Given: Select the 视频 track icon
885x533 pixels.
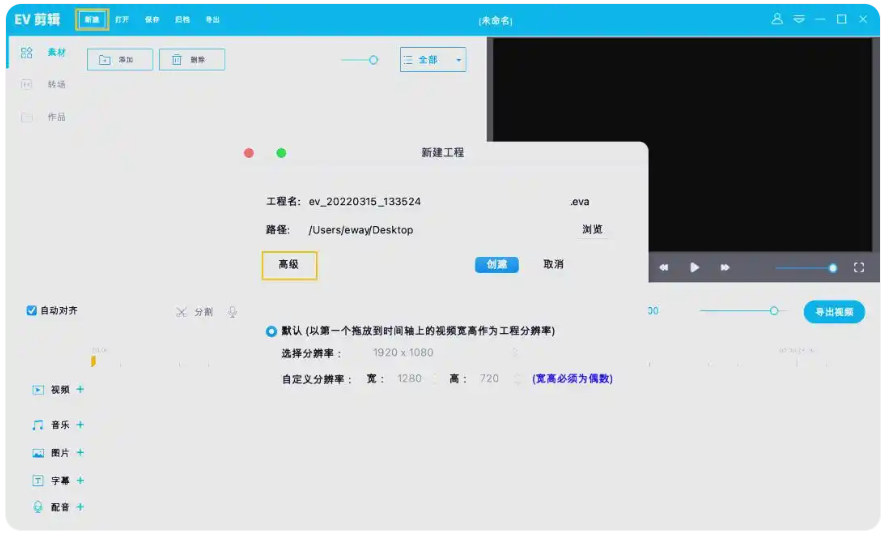Looking at the screenshot, I should click(x=38, y=390).
